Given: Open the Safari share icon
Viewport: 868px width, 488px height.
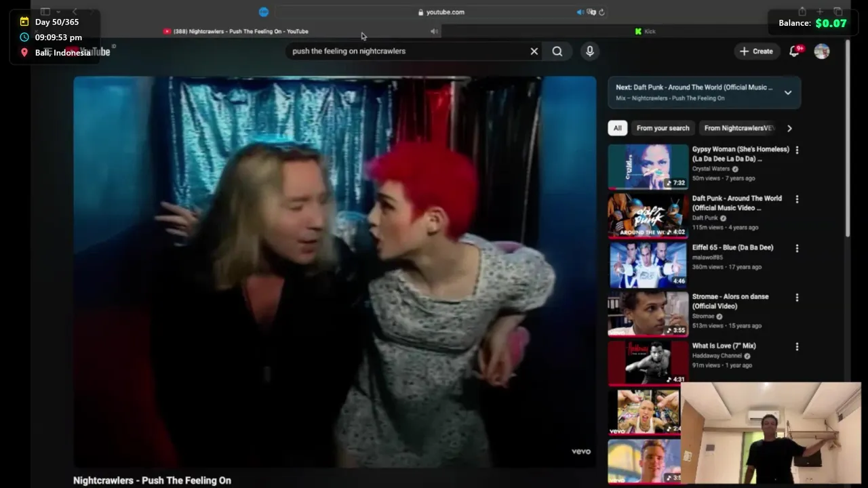Looking at the screenshot, I should point(802,12).
